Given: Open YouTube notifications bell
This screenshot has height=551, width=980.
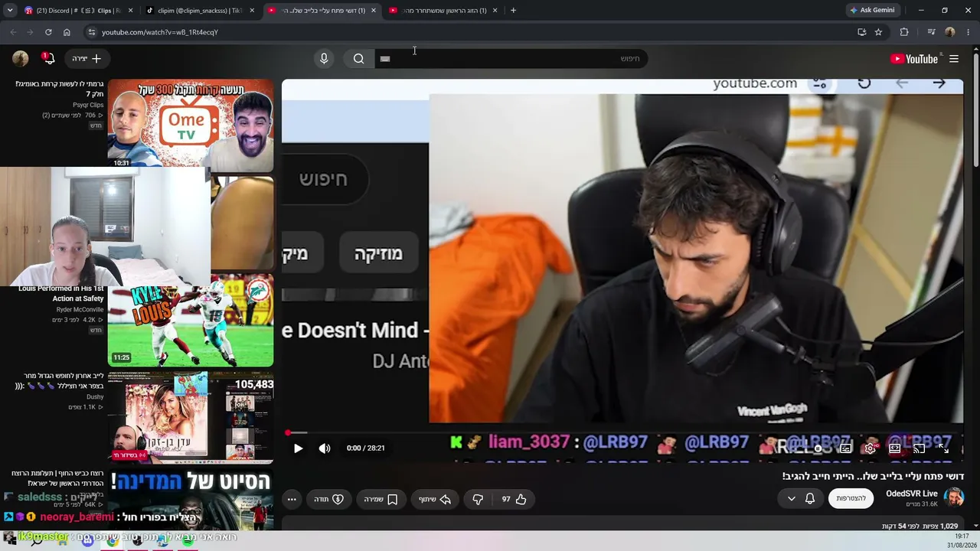Looking at the screenshot, I should point(48,59).
